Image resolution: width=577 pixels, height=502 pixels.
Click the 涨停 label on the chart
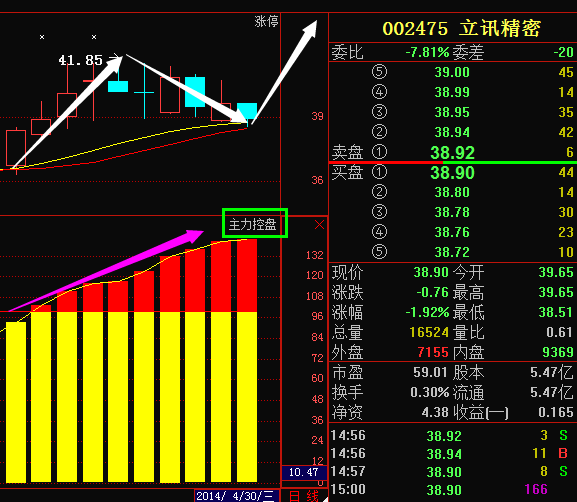[x=266, y=21]
